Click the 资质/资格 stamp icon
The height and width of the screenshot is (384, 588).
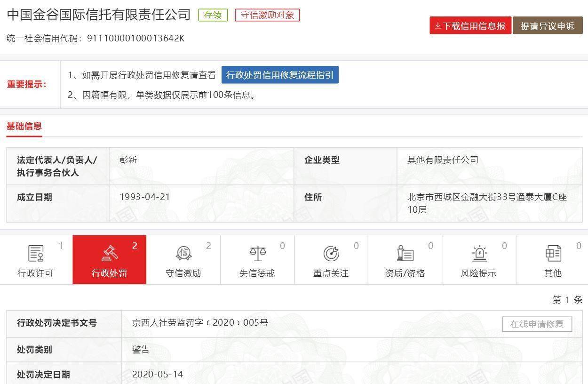(x=405, y=253)
